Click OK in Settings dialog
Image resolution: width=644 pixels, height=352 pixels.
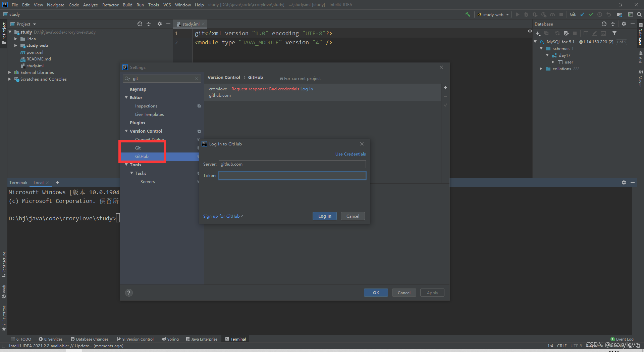(x=376, y=293)
